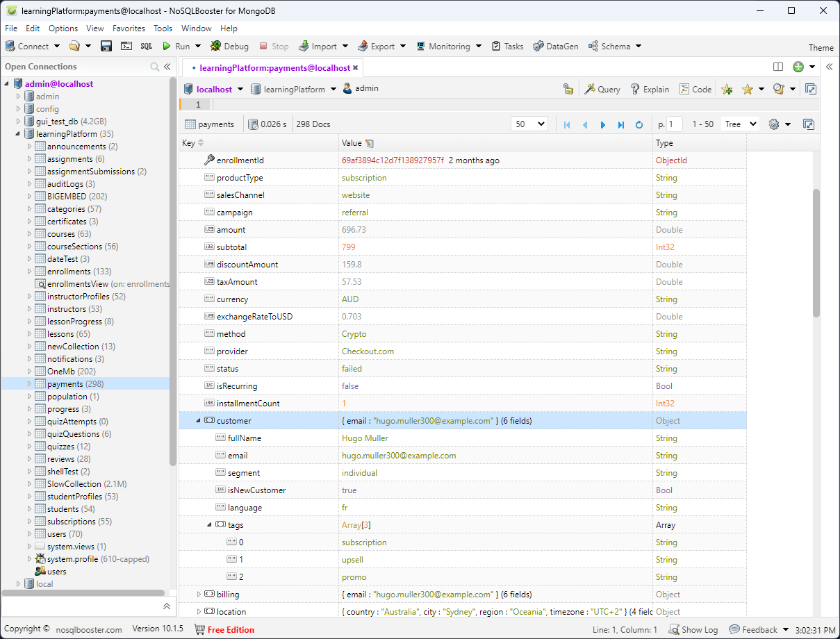The width and height of the screenshot is (840, 639).
Task: Open the DataGen tool
Action: tap(555, 47)
